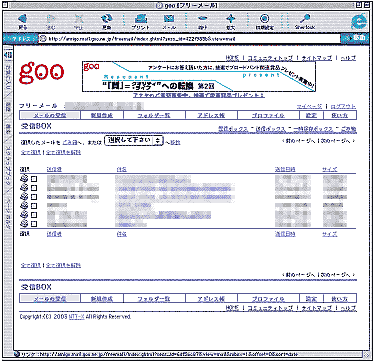Click the Internet Explorer e logo
Screen dimensions: 373x361
pyautogui.click(x=359, y=22)
